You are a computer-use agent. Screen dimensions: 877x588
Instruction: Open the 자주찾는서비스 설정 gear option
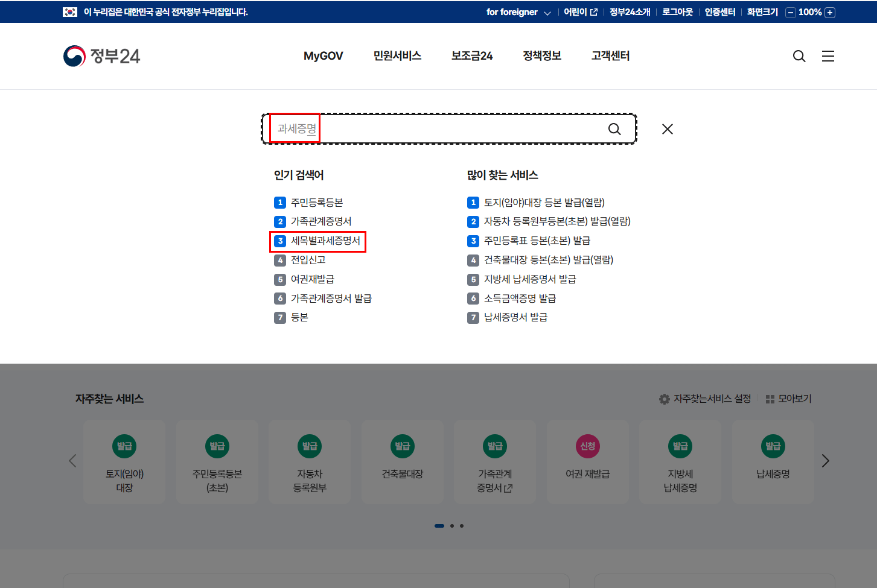coord(706,399)
